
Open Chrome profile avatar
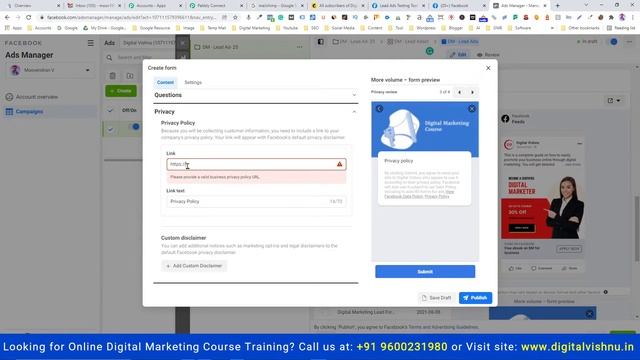coord(622,18)
